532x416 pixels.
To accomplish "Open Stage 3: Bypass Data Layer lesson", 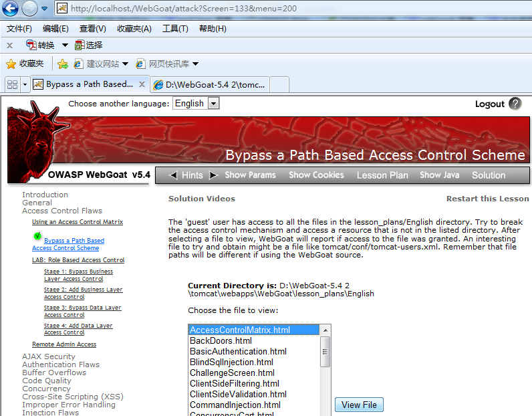I will (82, 311).
